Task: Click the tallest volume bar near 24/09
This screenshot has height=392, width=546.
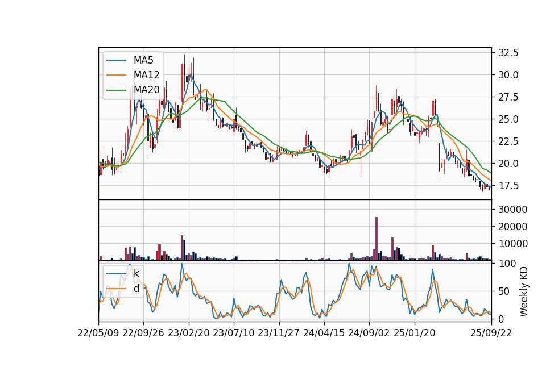Action: click(x=377, y=239)
